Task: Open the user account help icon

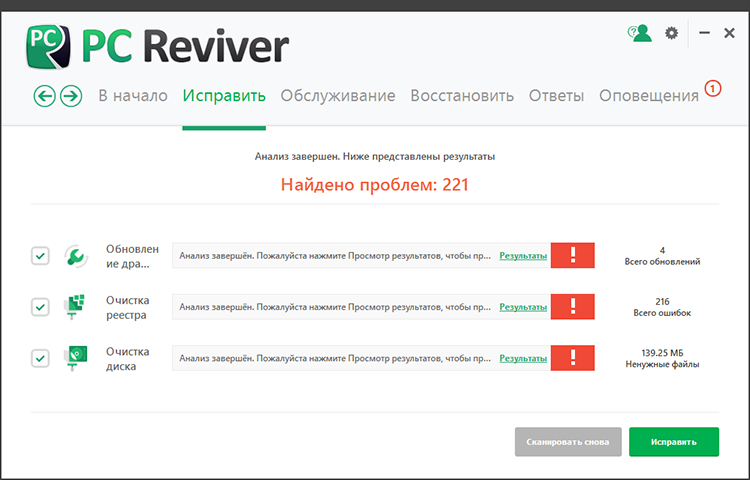Action: [x=640, y=33]
